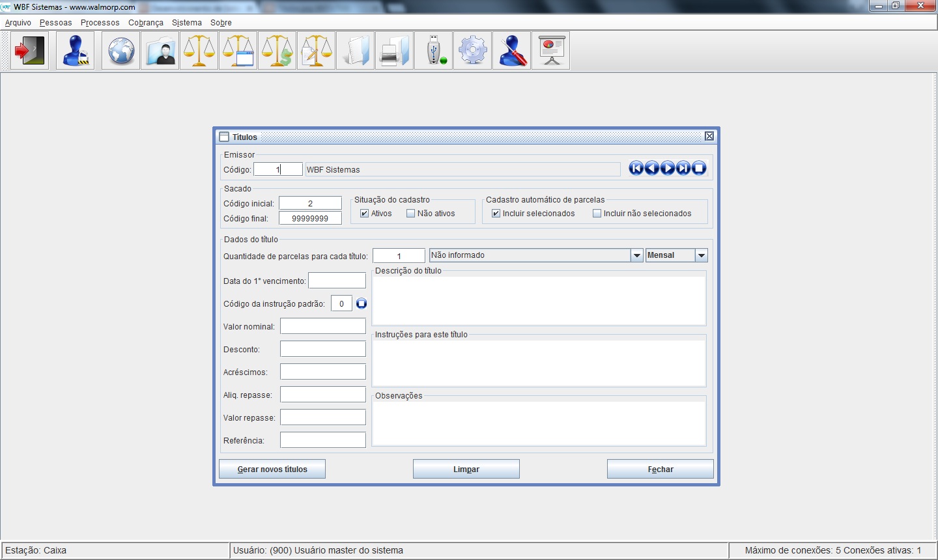Open the gear settings toolbar icon
The height and width of the screenshot is (560, 938).
tap(473, 51)
